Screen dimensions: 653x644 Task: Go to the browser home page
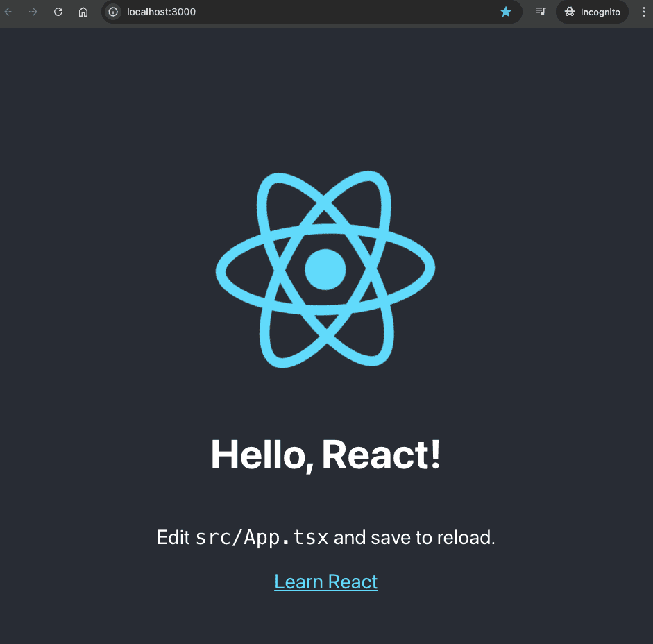coord(83,12)
